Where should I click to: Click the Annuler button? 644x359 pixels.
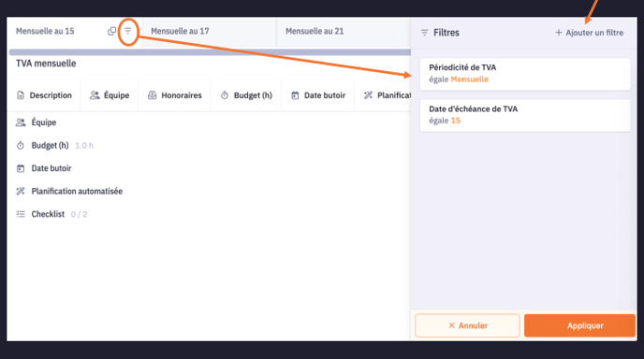[x=467, y=325]
